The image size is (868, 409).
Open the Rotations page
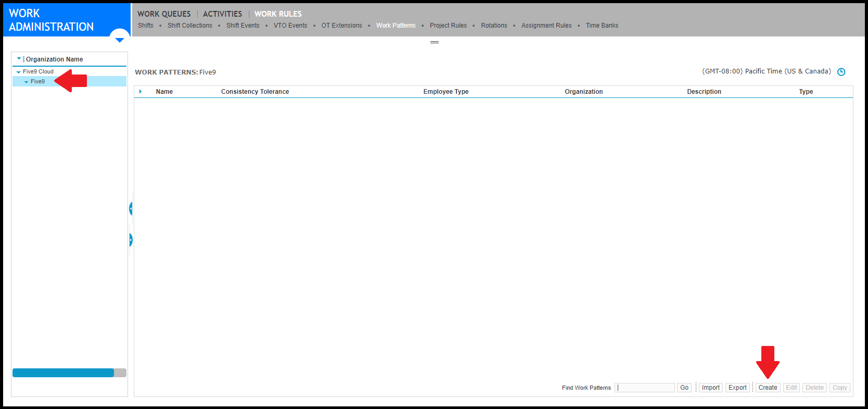tap(494, 26)
